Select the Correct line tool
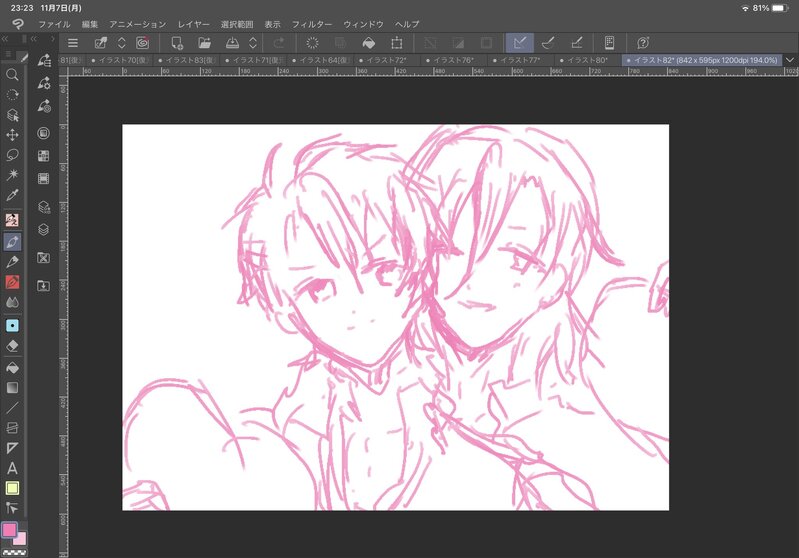Screen dimensions: 799x558 pos(12,508)
